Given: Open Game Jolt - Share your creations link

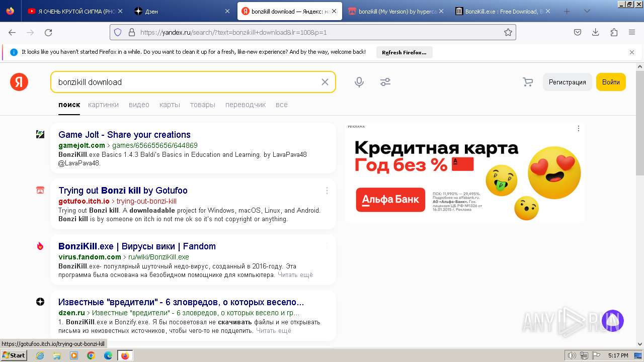Looking at the screenshot, I should click(x=124, y=135).
